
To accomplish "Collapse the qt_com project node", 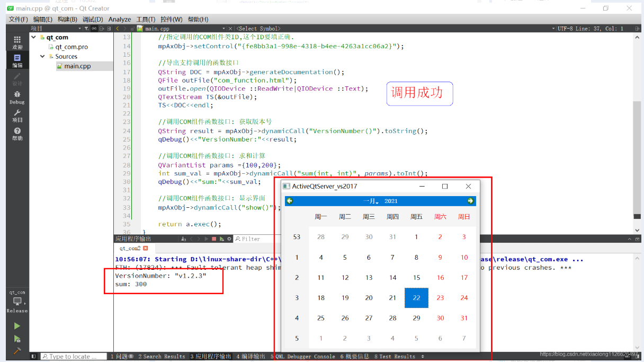I will pos(33,37).
